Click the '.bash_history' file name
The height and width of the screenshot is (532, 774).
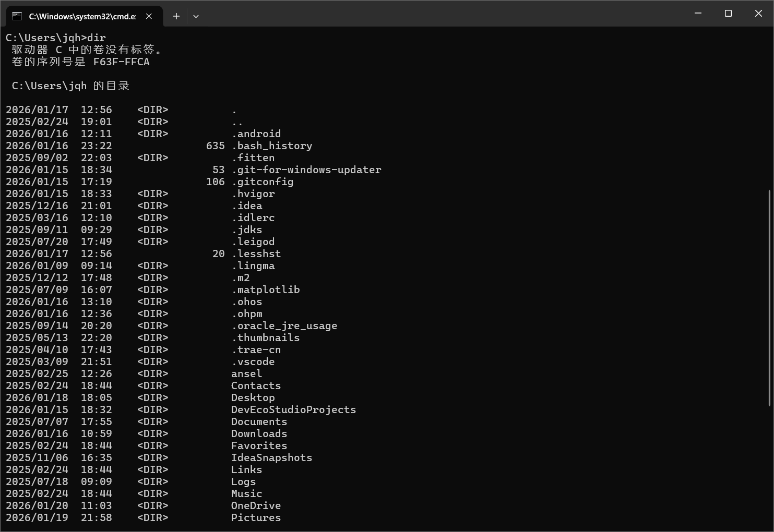click(x=272, y=146)
